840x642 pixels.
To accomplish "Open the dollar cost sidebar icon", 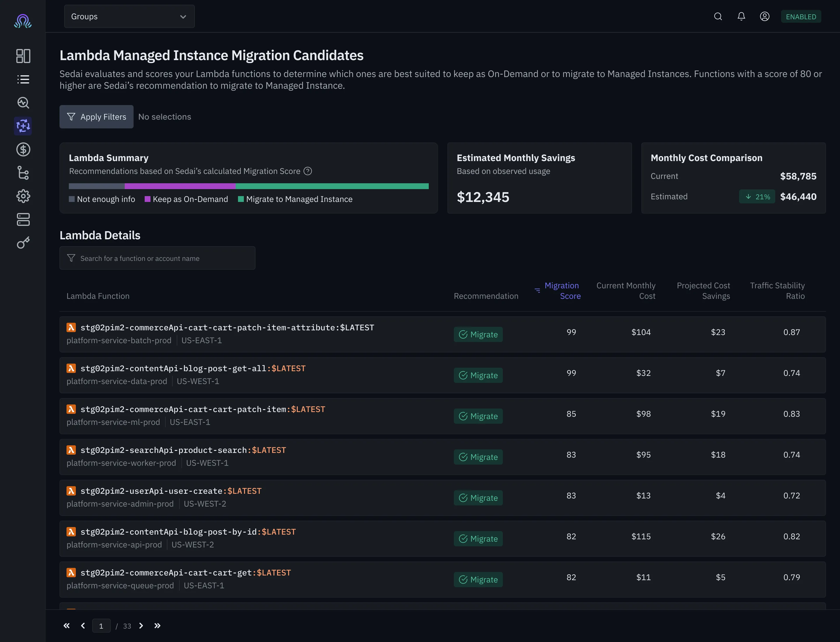I will coord(23,149).
